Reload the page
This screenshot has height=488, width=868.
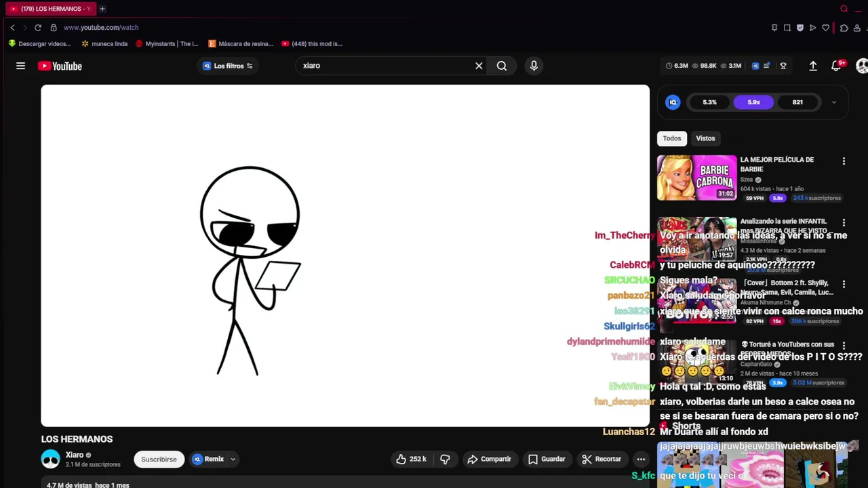[x=38, y=28]
